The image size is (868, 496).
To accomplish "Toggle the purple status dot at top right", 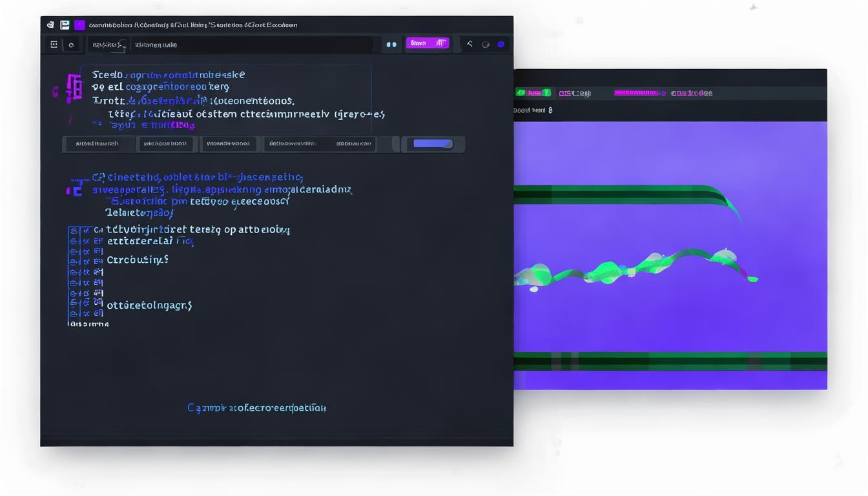I will (x=501, y=43).
